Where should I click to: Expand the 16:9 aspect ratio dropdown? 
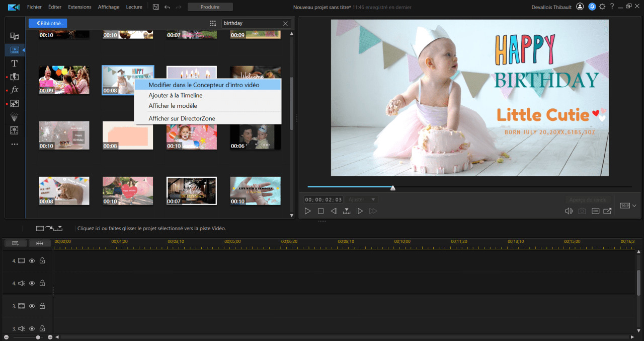(628, 206)
